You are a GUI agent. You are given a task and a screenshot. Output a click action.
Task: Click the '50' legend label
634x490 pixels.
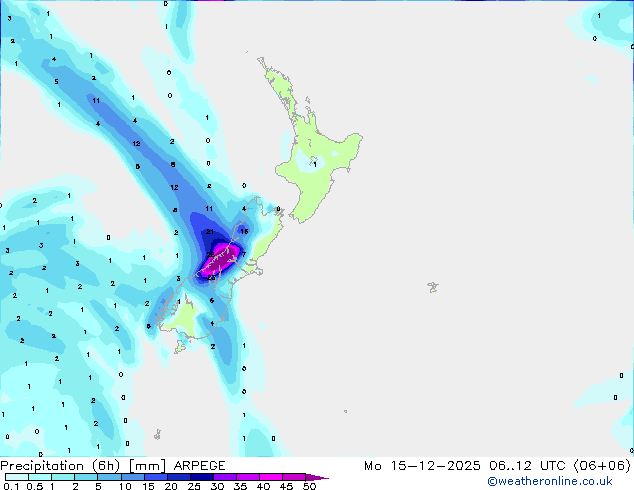tap(309, 486)
